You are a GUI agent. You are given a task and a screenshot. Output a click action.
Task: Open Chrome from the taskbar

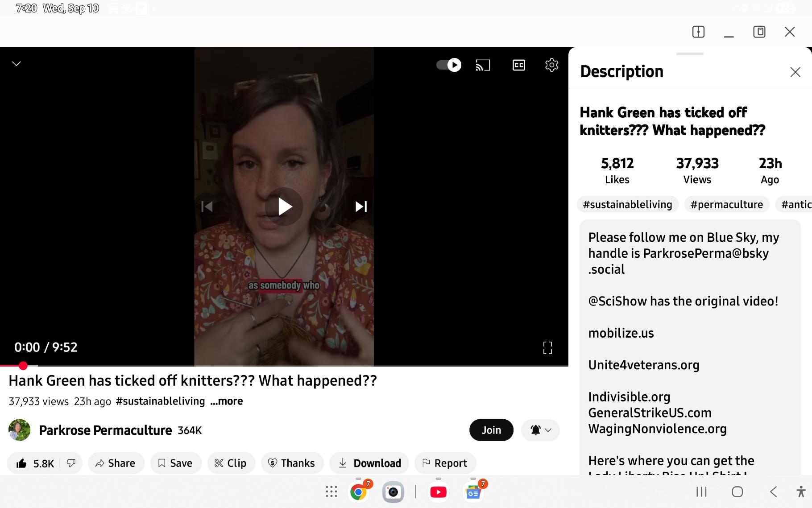(x=359, y=492)
